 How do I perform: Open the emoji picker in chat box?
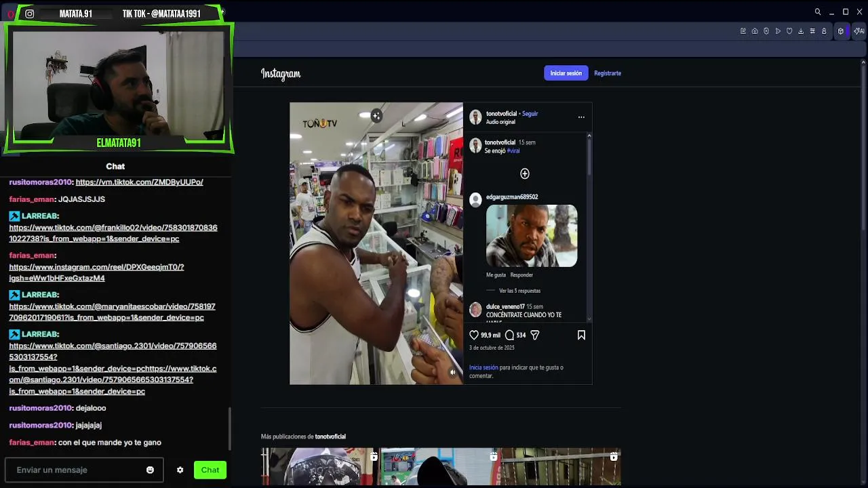(150, 470)
